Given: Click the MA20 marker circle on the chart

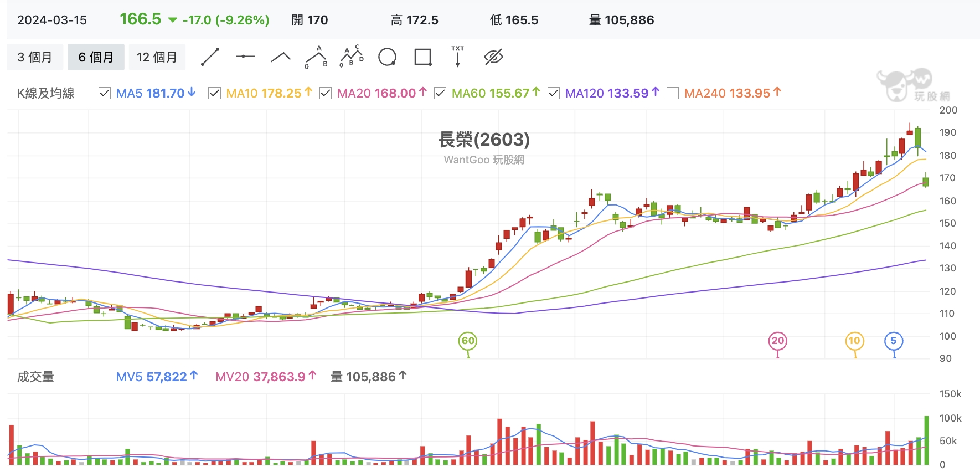Looking at the screenshot, I should pos(778,341).
